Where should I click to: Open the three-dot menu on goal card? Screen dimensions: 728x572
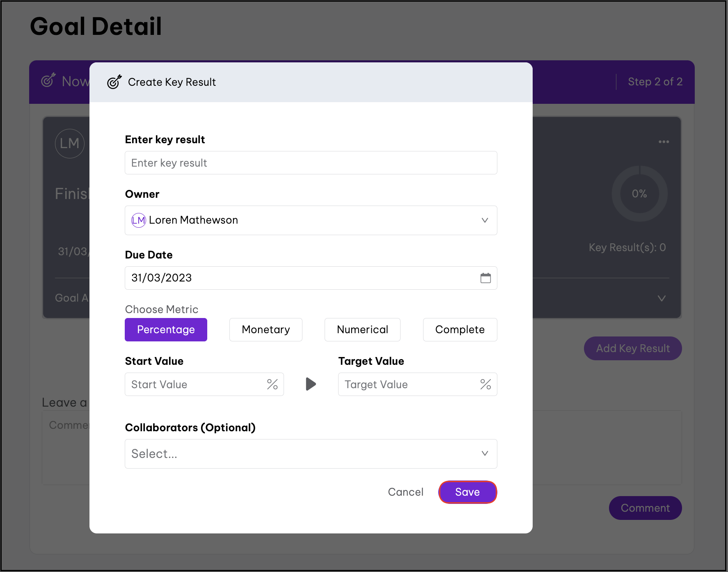[664, 142]
